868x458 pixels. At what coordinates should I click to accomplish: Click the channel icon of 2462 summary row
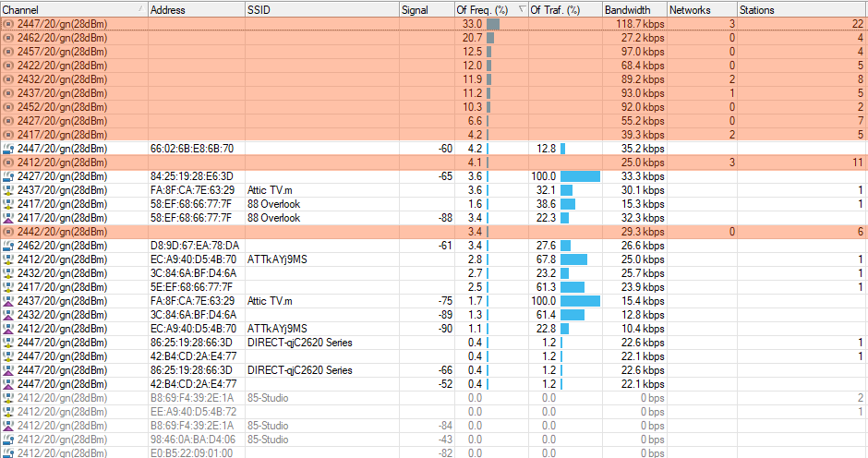pyautogui.click(x=8, y=38)
